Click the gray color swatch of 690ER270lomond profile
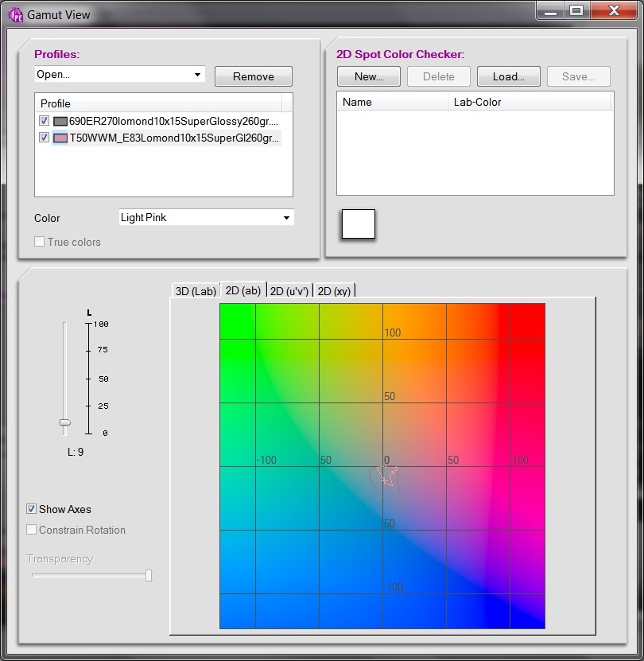The image size is (644, 661). pyautogui.click(x=60, y=122)
